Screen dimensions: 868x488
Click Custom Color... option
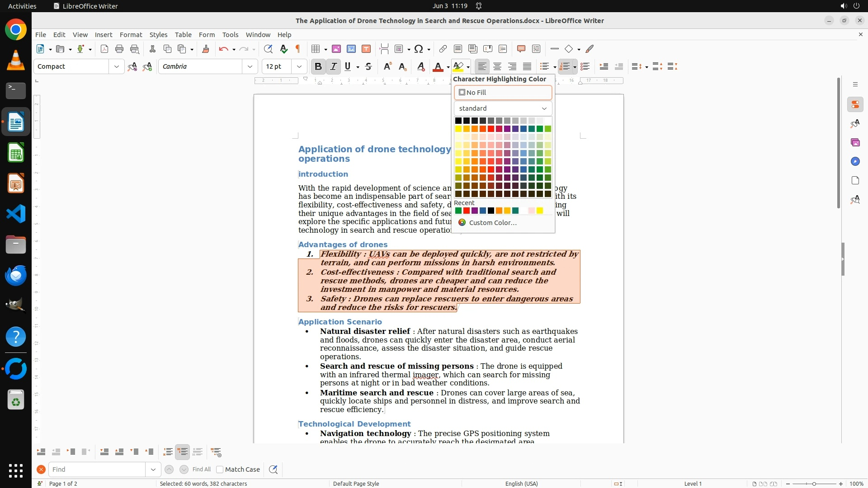(x=492, y=223)
